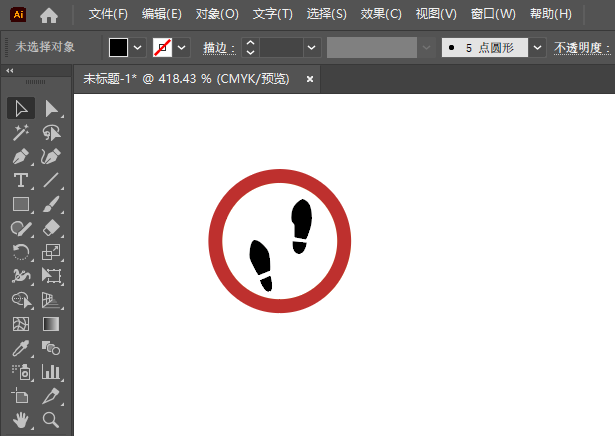Open the 文字(T) menu
Viewport: 615px width, 436px height.
tap(273, 15)
